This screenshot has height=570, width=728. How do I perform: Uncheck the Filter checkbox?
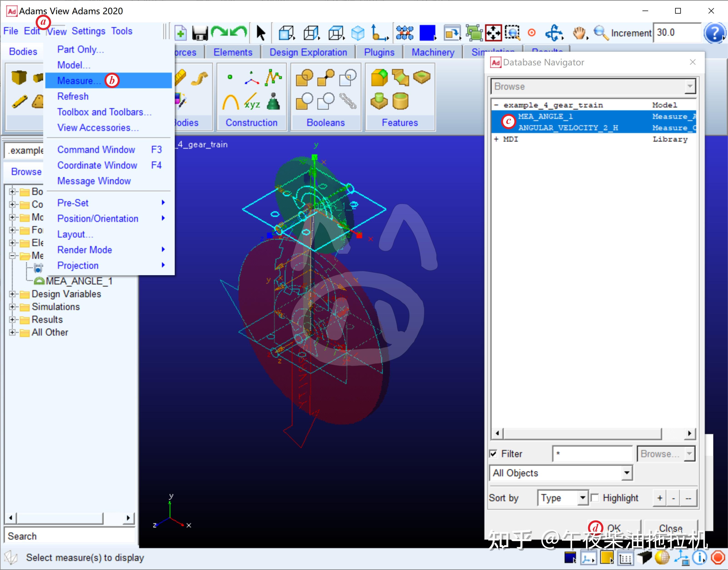coord(493,454)
